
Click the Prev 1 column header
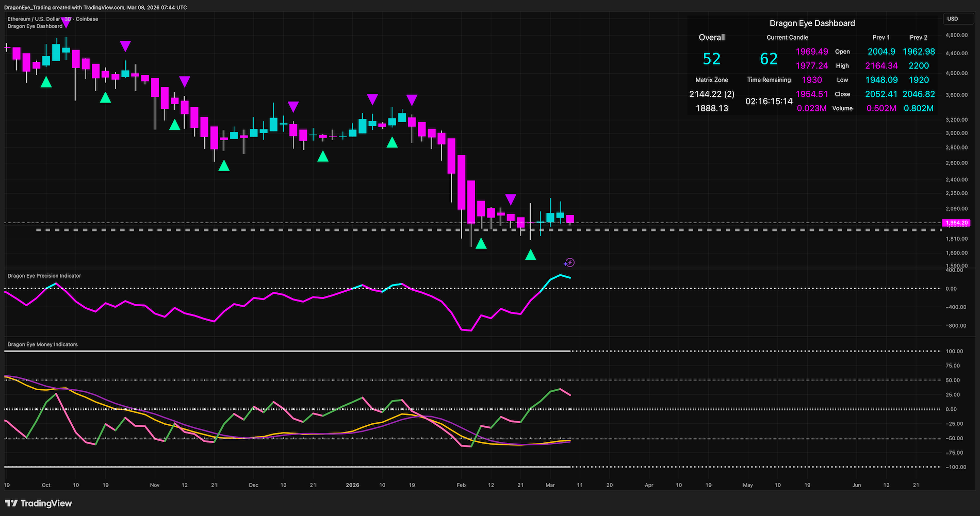point(881,37)
